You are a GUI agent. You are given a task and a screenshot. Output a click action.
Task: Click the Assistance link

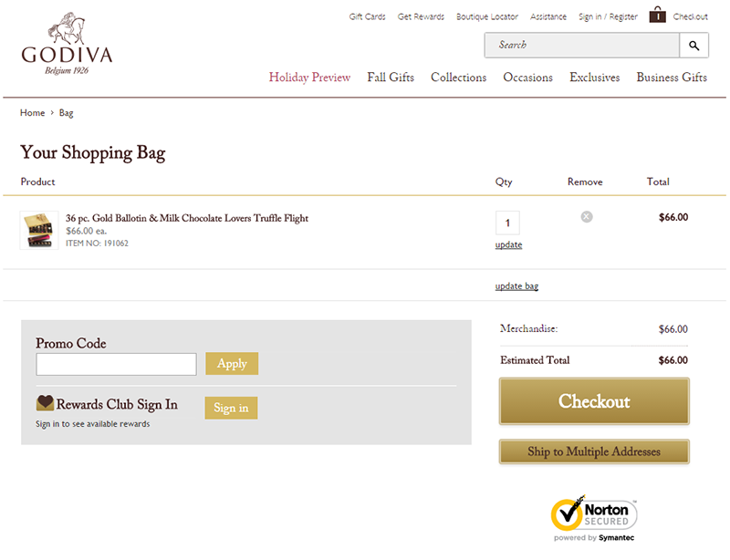pos(548,16)
